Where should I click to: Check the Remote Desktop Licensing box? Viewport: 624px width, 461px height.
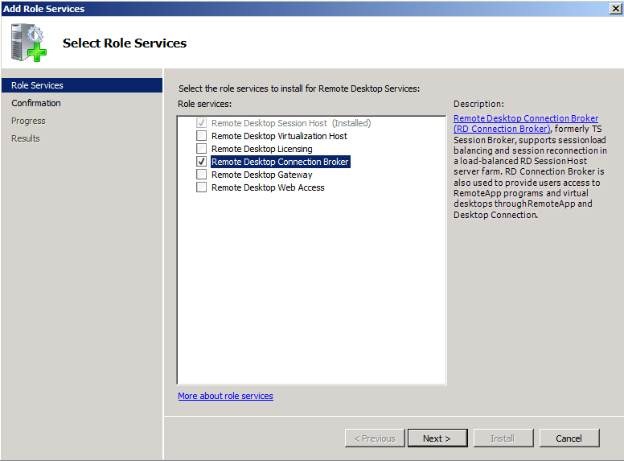point(202,148)
